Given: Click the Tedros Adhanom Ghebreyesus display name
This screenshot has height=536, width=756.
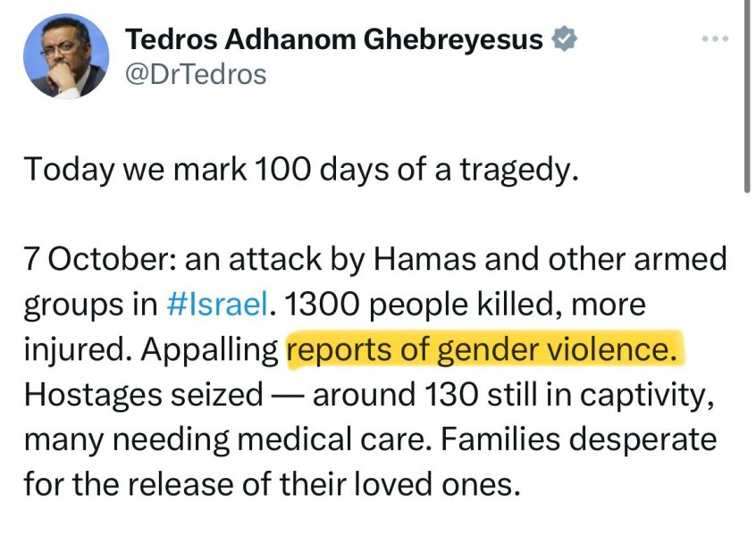Looking at the screenshot, I should 334,39.
